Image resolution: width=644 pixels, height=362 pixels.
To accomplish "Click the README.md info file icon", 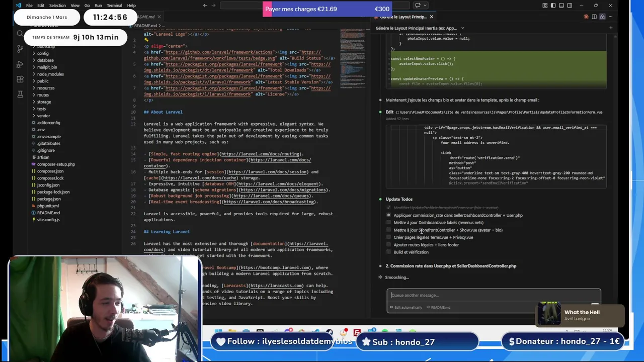I will (34, 213).
